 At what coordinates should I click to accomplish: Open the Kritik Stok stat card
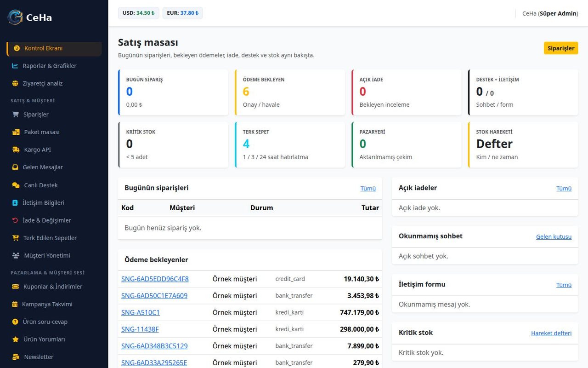pyautogui.click(x=173, y=145)
